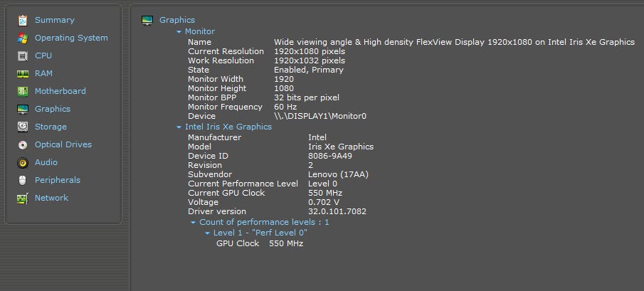Image resolution: width=644 pixels, height=291 pixels.
Task: Go to the CPU section
Action: click(43, 55)
